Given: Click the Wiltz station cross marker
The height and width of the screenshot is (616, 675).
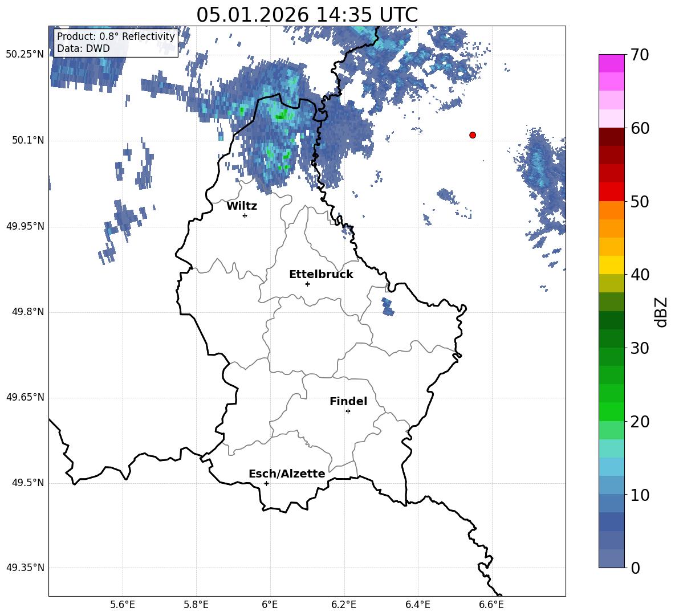Looking at the screenshot, I should [245, 215].
